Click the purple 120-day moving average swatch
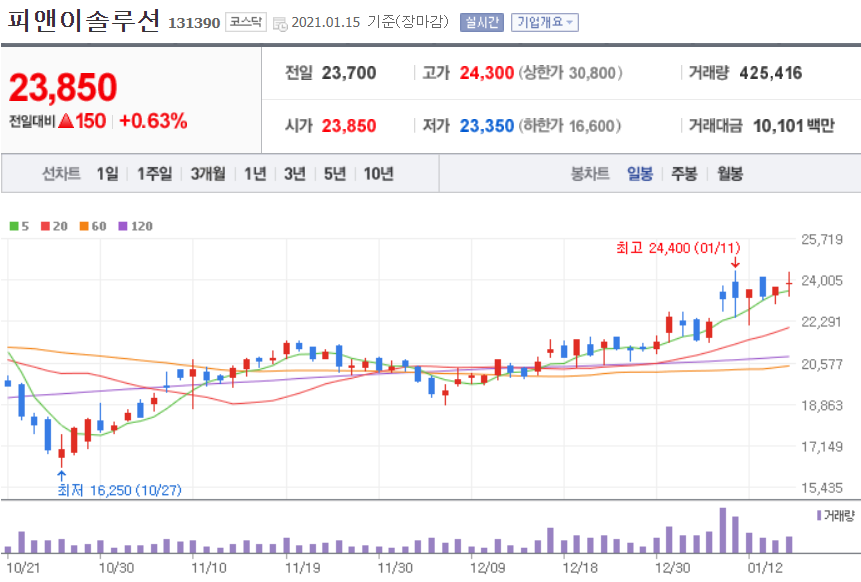This screenshot has width=861, height=582. [x=123, y=226]
